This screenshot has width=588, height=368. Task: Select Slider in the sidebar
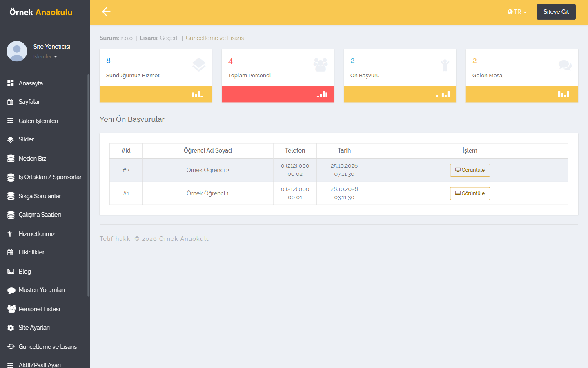26,139
